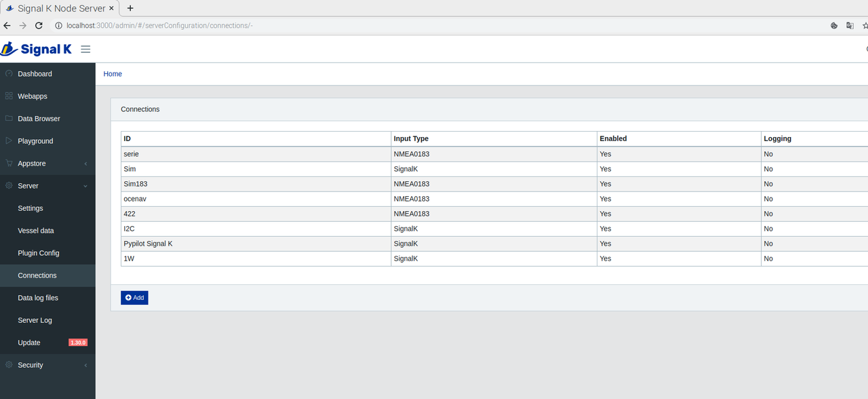Screen dimensions: 868x399
Task: Open Vessel data page
Action: [47, 230]
